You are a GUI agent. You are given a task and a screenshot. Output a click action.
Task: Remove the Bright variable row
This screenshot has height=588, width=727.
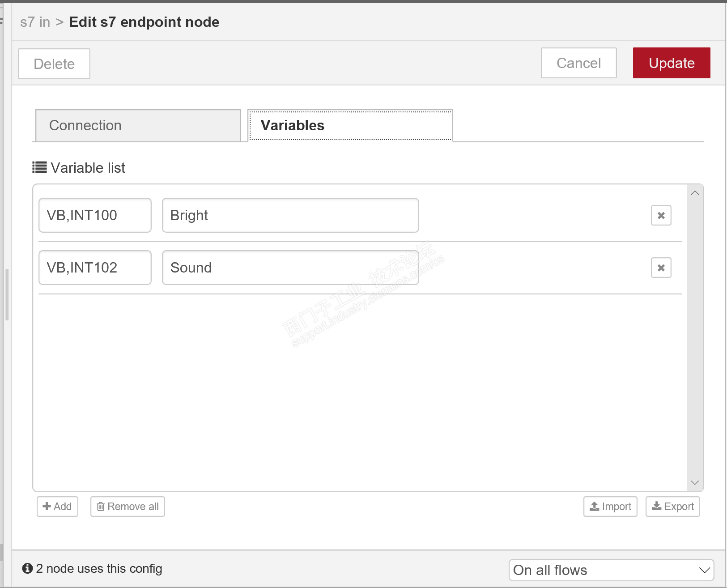pos(661,216)
